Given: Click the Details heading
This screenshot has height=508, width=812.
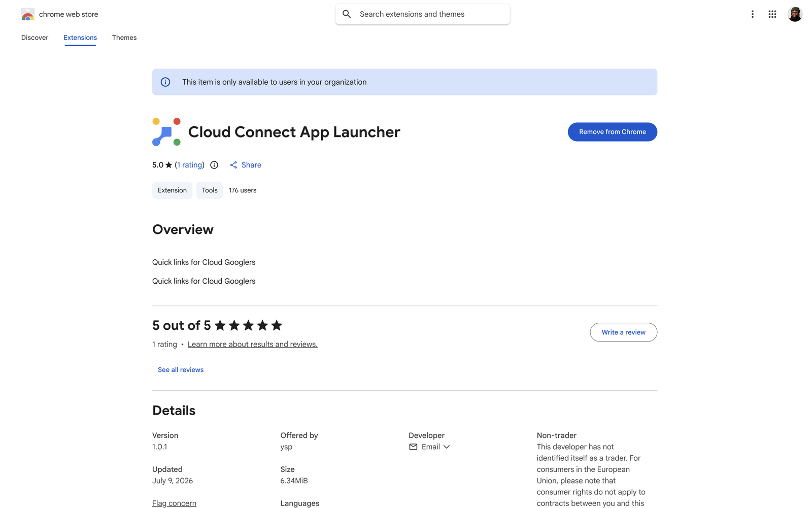Looking at the screenshot, I should pos(174,411).
